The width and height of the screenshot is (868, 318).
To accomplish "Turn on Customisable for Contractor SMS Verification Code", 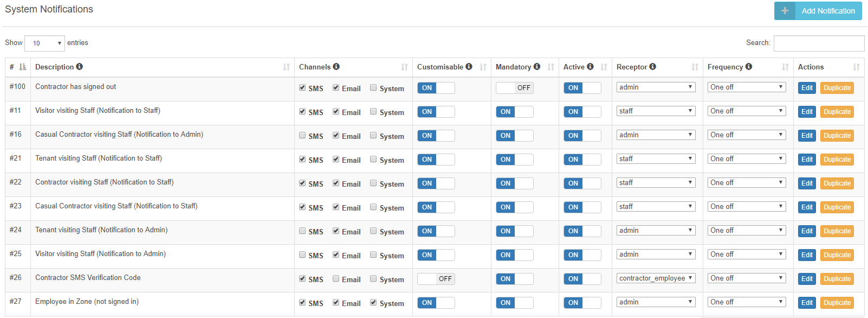I will pyautogui.click(x=436, y=279).
